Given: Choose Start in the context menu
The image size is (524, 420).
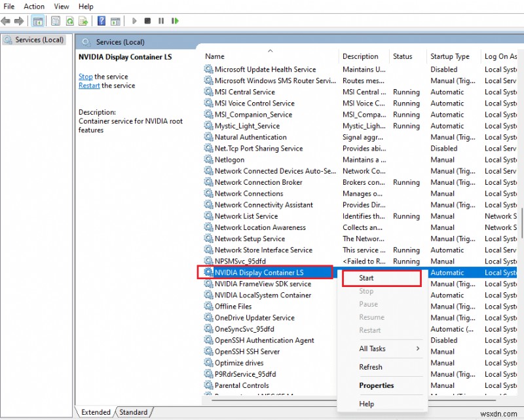Looking at the screenshot, I should point(382,278).
